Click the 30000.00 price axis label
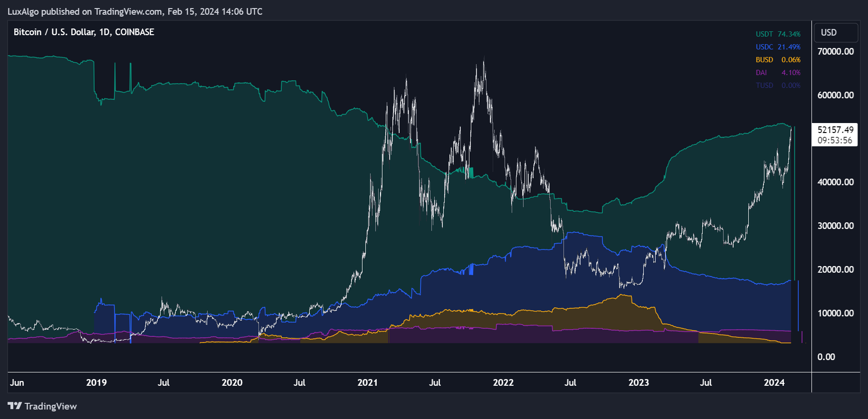The height and width of the screenshot is (419, 868). pos(835,226)
